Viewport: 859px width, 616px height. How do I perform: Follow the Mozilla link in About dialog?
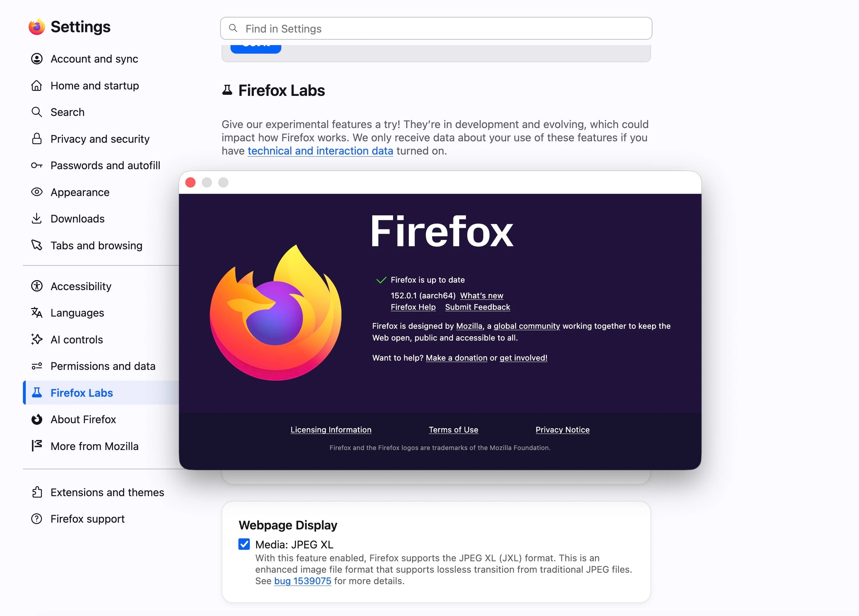[469, 326]
